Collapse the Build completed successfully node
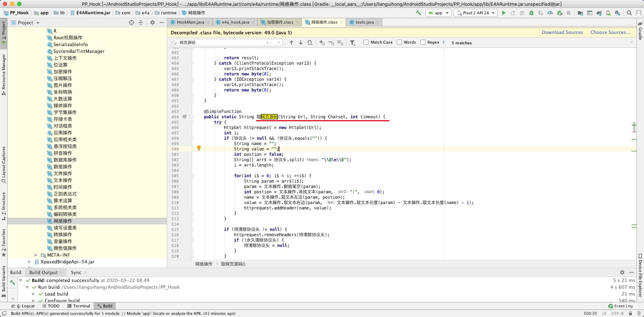This screenshot has width=644, height=317. point(20,281)
